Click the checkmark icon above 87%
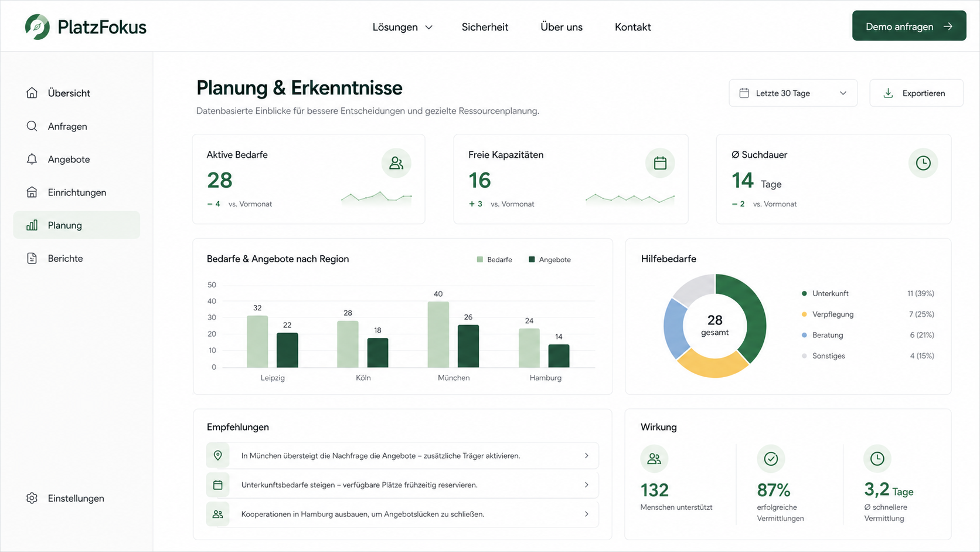 tap(771, 459)
